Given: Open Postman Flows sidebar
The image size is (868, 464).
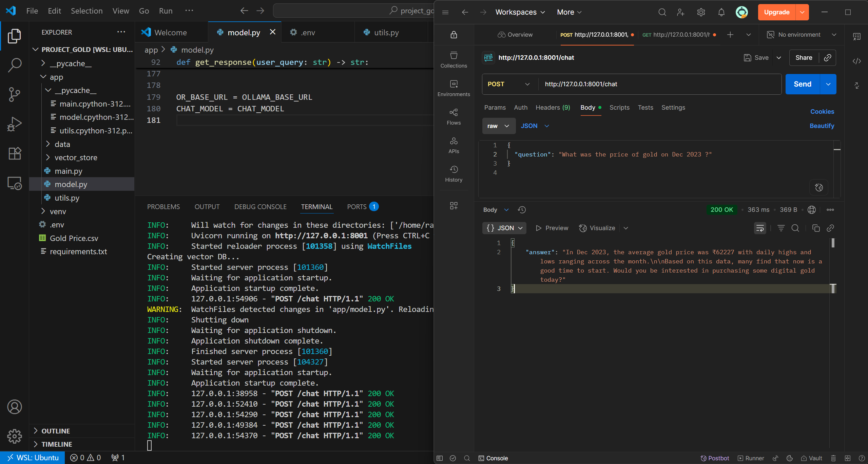Looking at the screenshot, I should pos(454,117).
